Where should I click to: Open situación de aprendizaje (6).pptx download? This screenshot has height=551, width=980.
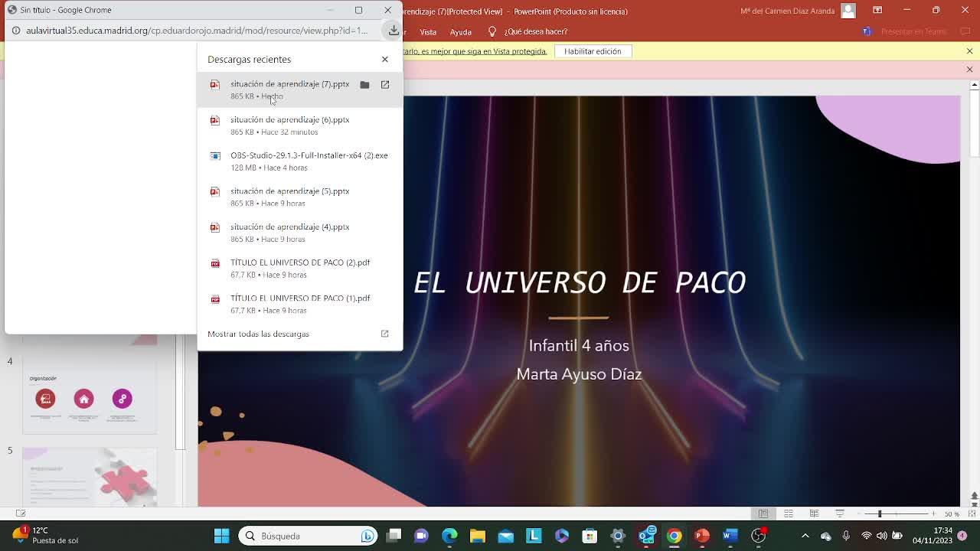[x=299, y=126]
